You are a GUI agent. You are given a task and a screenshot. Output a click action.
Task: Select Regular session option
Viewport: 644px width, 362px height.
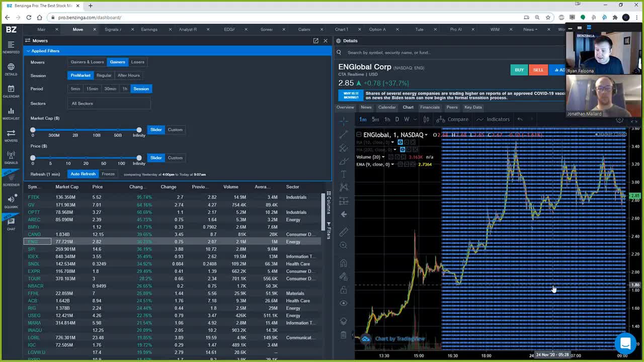(x=104, y=75)
